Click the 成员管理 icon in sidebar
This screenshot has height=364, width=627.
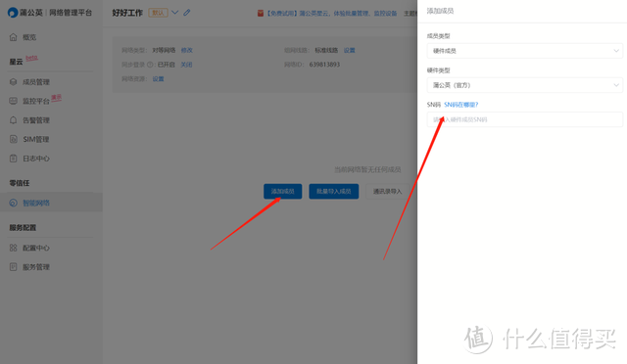[x=13, y=82]
